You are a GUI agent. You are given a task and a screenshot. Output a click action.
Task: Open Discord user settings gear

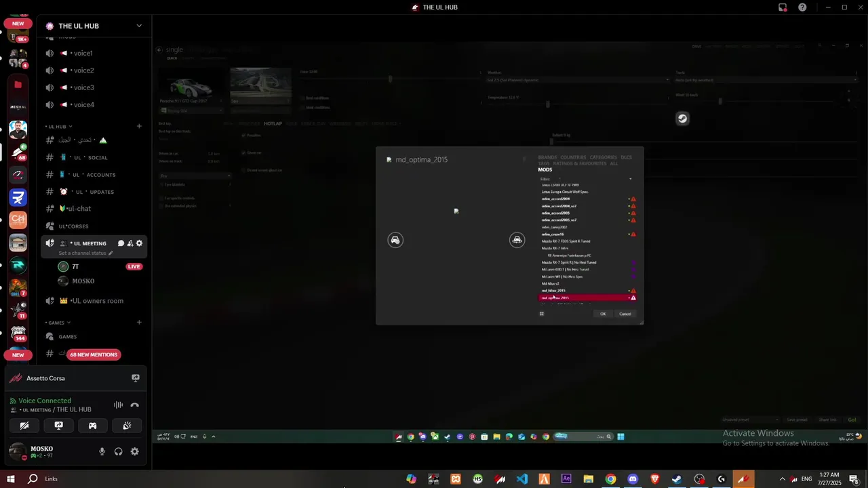(x=134, y=451)
